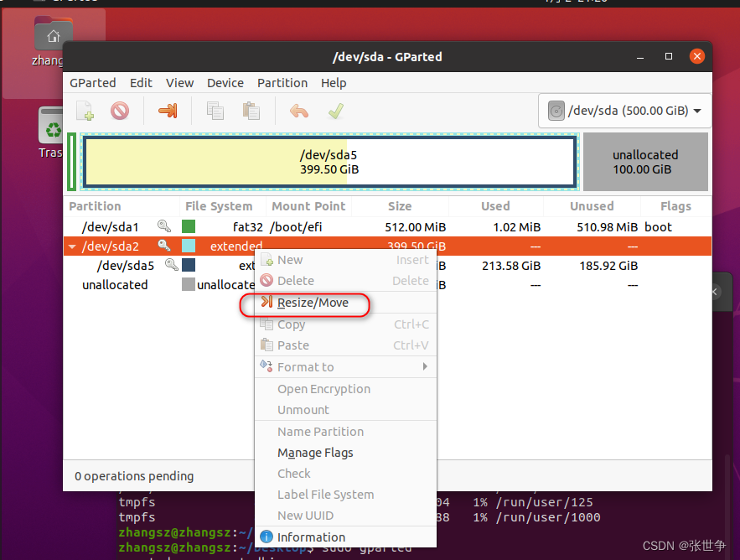
Task: Click the Information icon in context menu
Action: pos(267,537)
